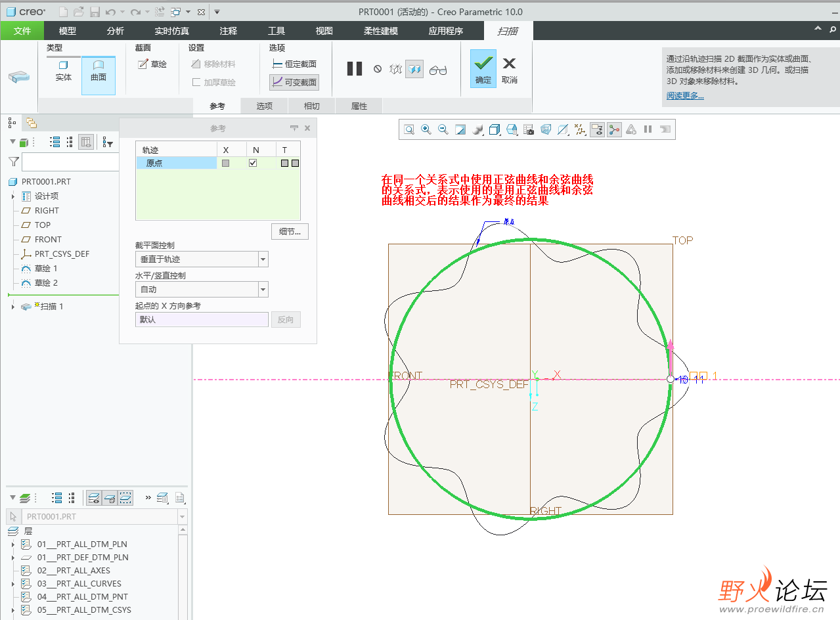Click the pause simulation icon in graphics toolbar
Viewport: 840px width, 620px height.
tap(648, 129)
